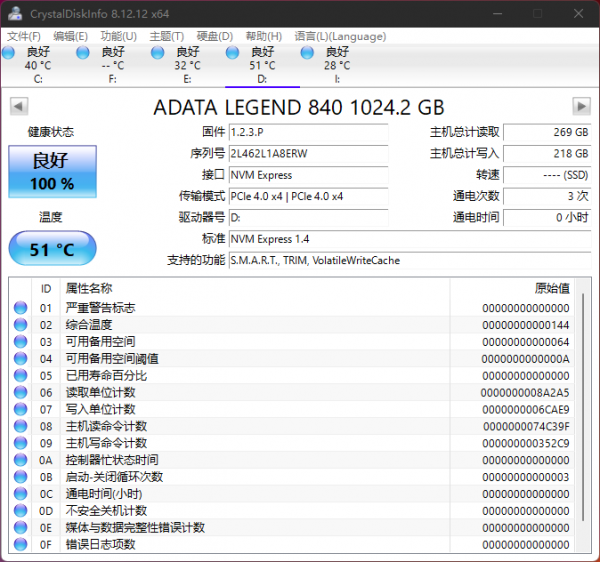600x562 pixels.
Task: Go to previous disk with left arrow
Action: coord(19,106)
